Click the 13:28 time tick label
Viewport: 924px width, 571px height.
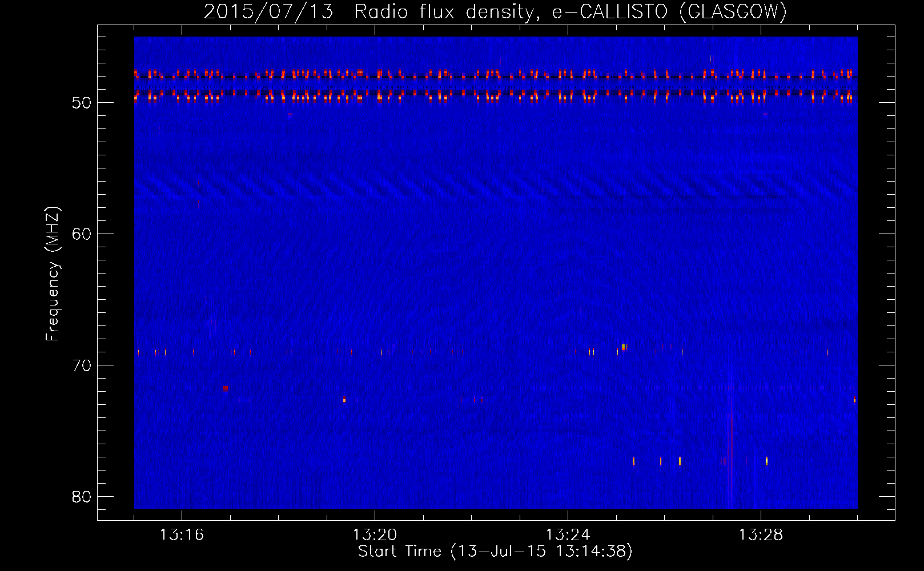pos(761,535)
